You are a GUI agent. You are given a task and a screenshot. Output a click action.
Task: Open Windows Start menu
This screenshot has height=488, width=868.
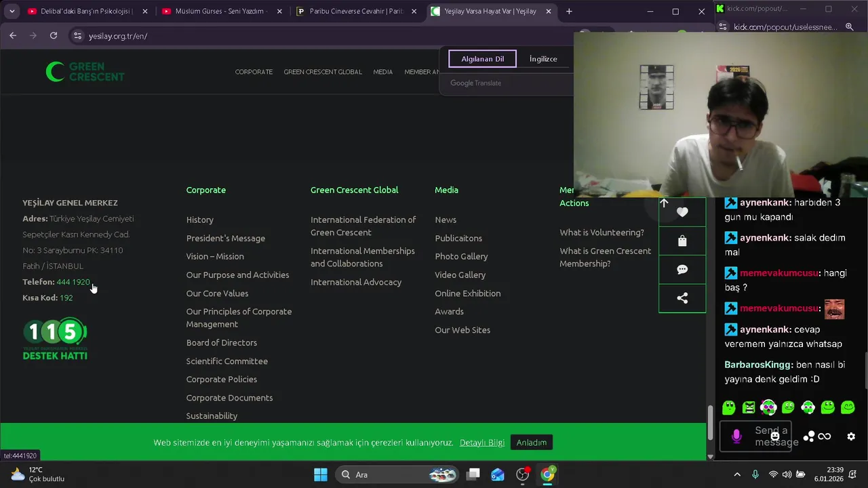321,474
